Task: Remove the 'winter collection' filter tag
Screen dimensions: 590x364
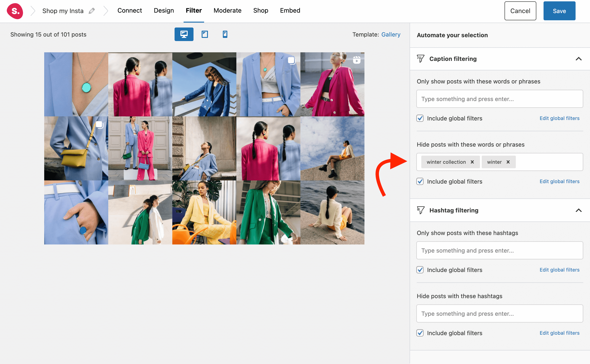Action: 472,162
